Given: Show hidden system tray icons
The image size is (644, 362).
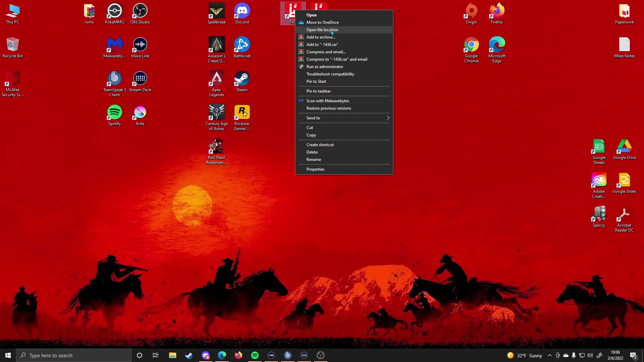Looking at the screenshot, I should (x=549, y=355).
